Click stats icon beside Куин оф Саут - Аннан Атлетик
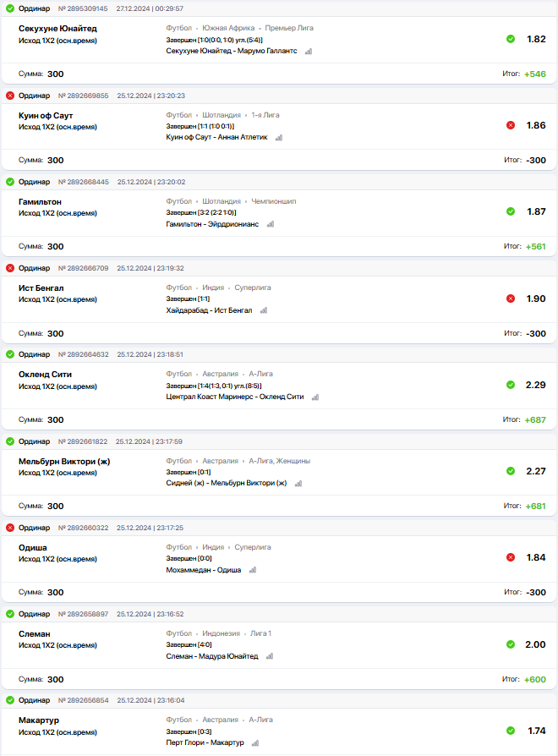558x756 pixels. coord(278,137)
